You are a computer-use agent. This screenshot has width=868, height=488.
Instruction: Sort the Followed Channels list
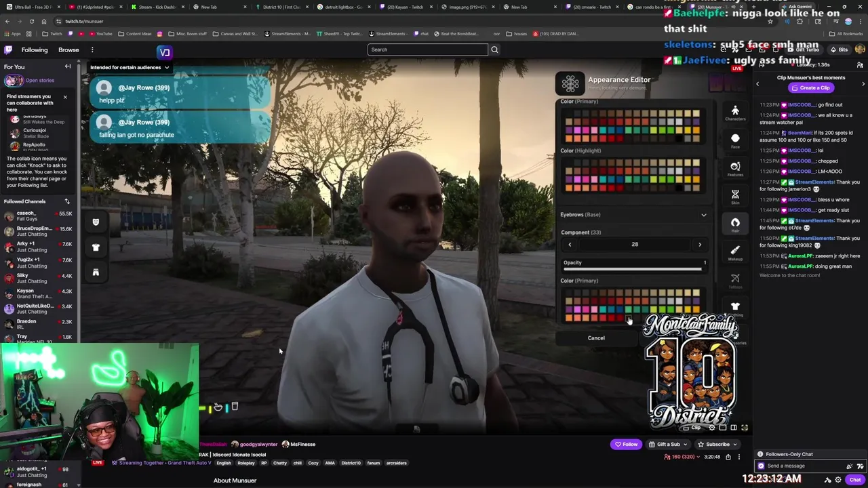67,201
